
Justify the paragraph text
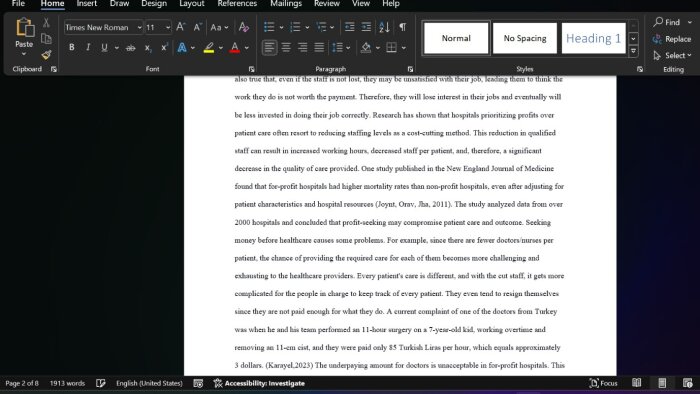[x=319, y=47]
